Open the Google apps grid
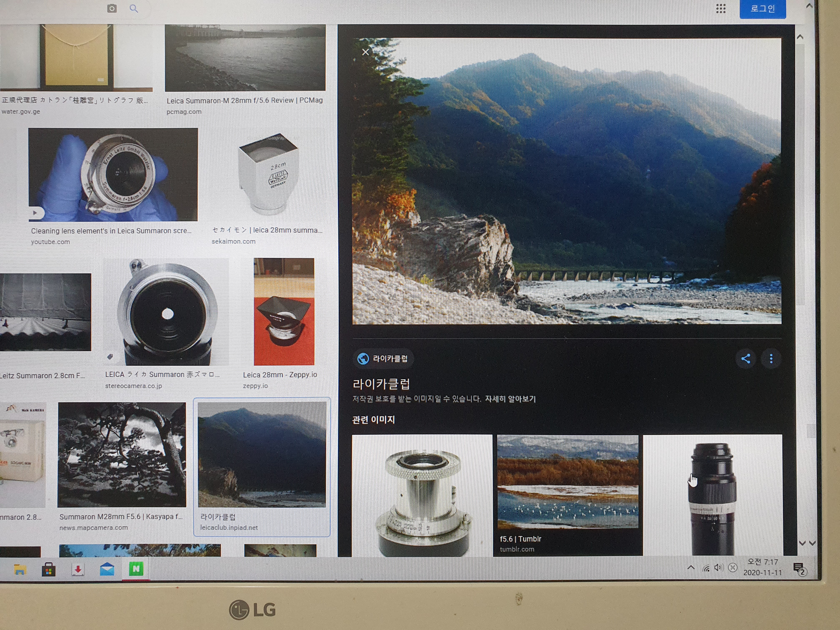 [x=720, y=9]
